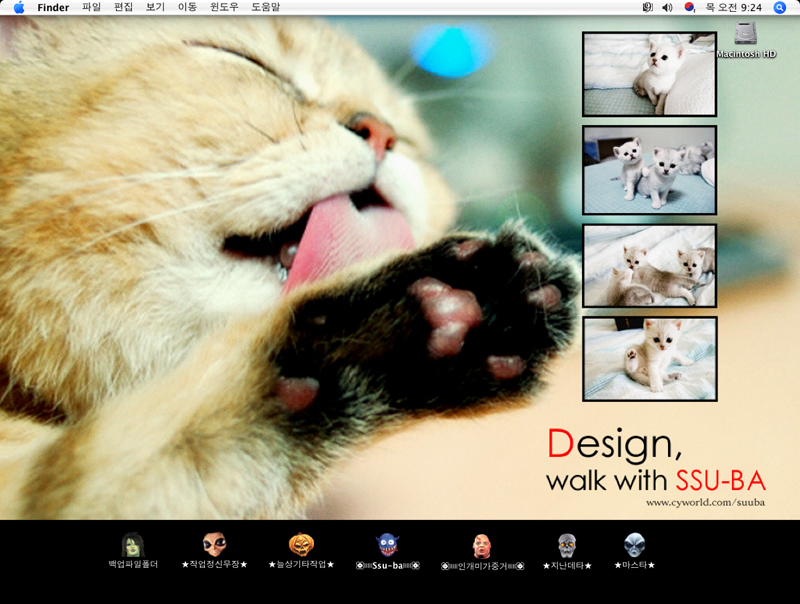The height and width of the screenshot is (604, 800).
Task: Expand the 보기 menu
Action: click(x=155, y=7)
